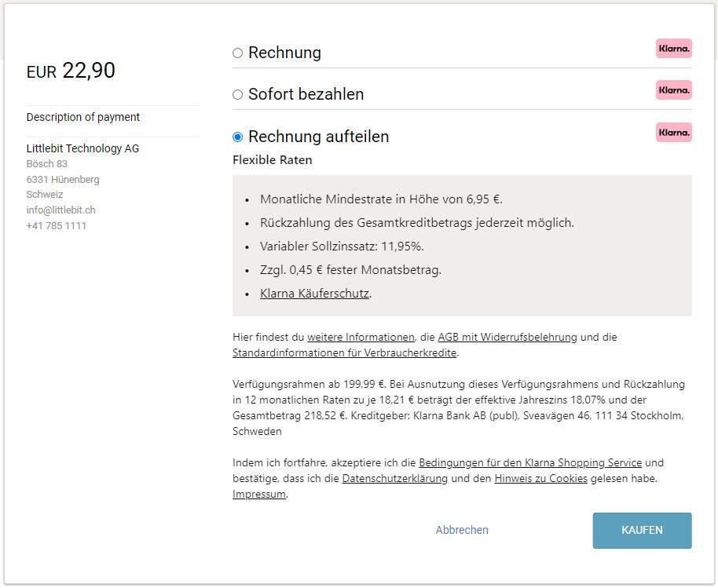Select the Sofort bezahlen radio option
The height and width of the screenshot is (588, 718).
pos(238,95)
